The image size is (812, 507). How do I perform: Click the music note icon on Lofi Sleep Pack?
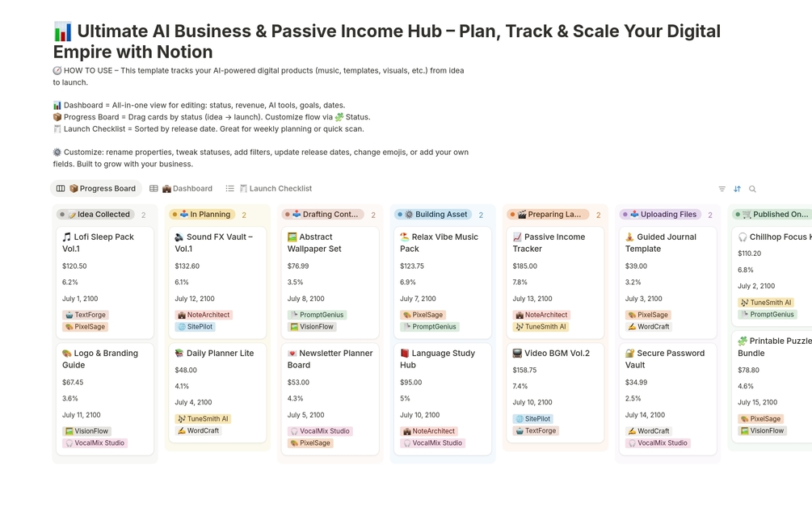click(67, 237)
